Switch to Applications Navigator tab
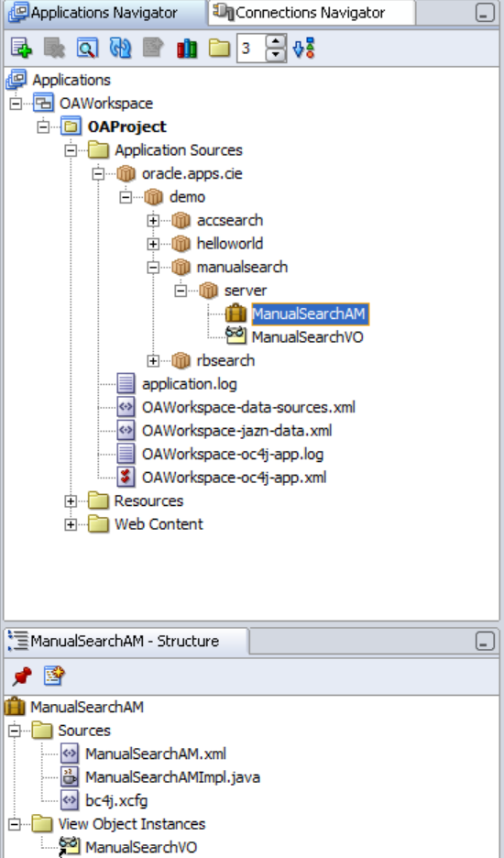This screenshot has width=504, height=858. tap(104, 13)
